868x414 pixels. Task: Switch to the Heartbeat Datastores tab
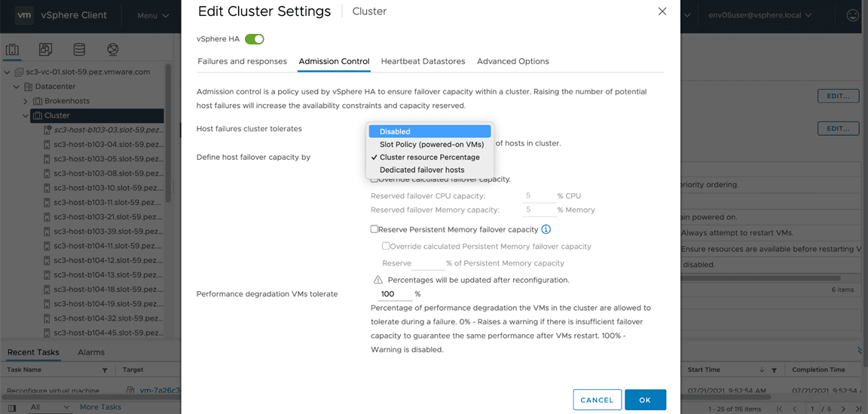pyautogui.click(x=423, y=61)
